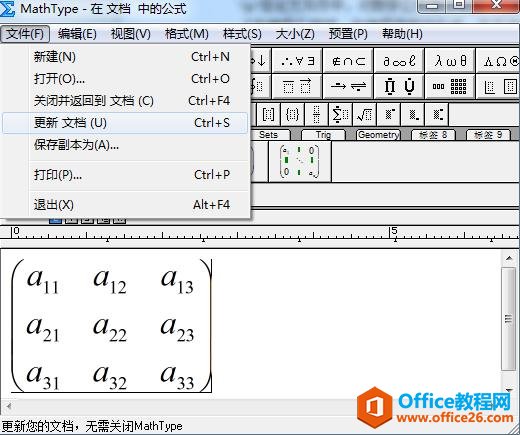Open the lowercase Greek palette (λωθ)
520x435 pixels.
(450, 61)
